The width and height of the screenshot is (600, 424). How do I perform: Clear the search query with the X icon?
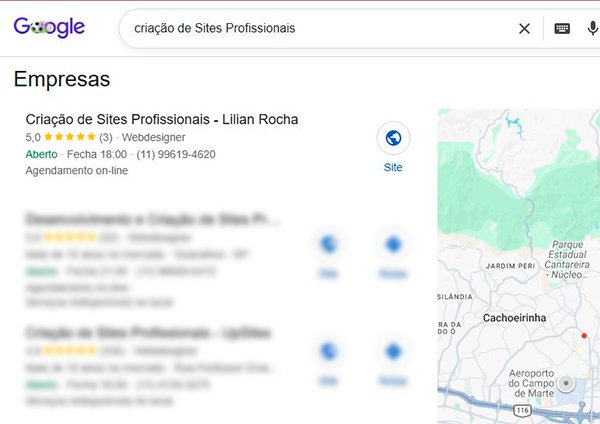point(524,28)
